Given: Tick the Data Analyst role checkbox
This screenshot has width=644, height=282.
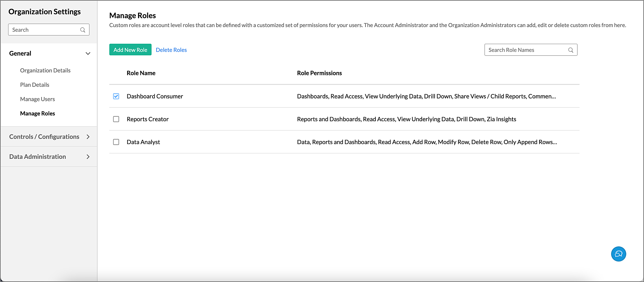Looking at the screenshot, I should 116,142.
